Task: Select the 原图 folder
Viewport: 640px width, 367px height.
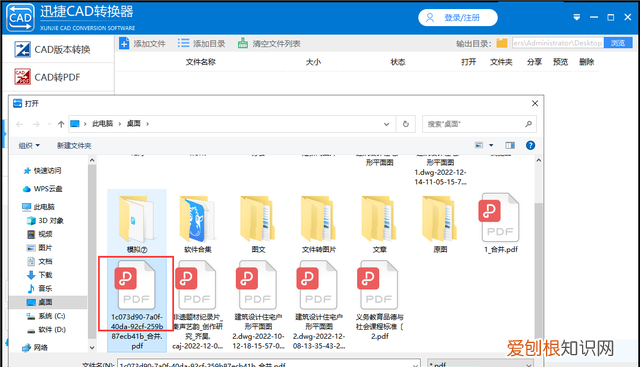Action: coord(440,224)
